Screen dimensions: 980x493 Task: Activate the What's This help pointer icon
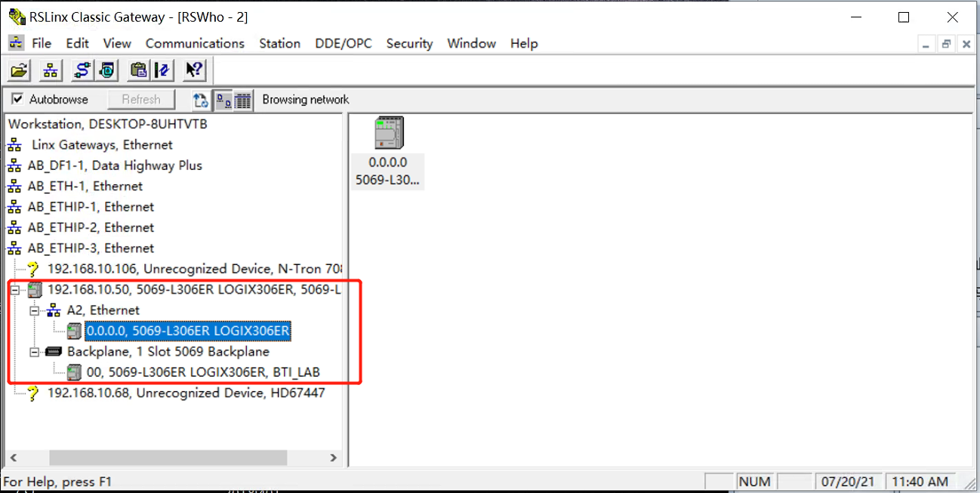tap(194, 71)
